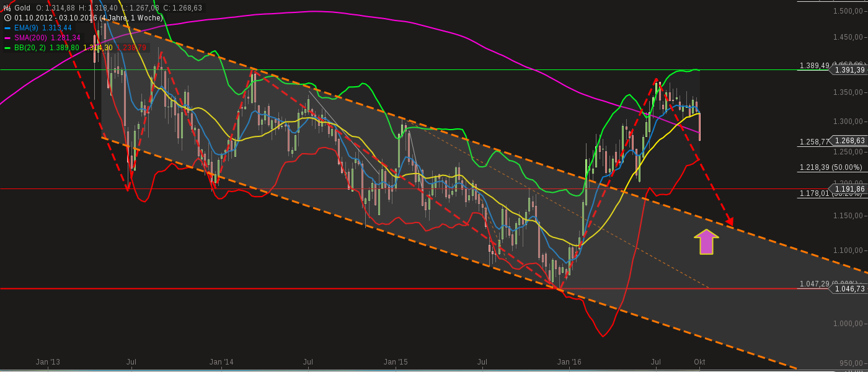Click the EMA(9) indicator label
868x372 pixels.
click(27, 28)
